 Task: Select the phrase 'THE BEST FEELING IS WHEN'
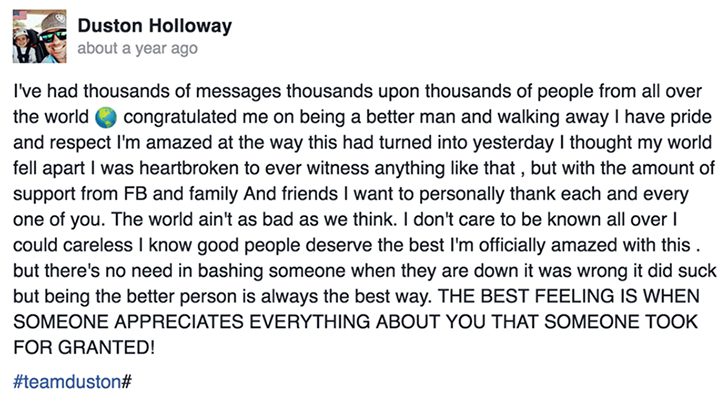569,296
